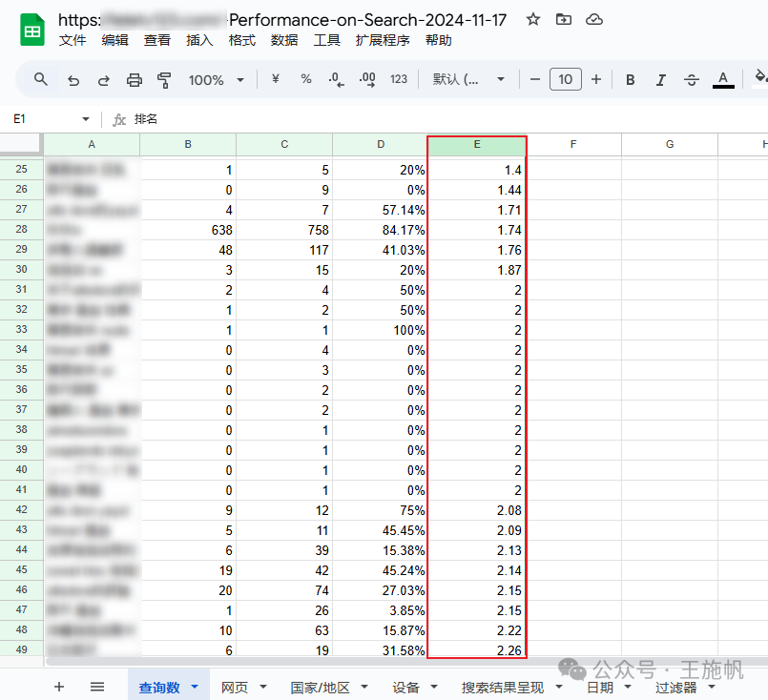The width and height of the screenshot is (768, 700).
Task: Click the document title Performance-on-Search-2024-11-17
Action: click(x=368, y=20)
